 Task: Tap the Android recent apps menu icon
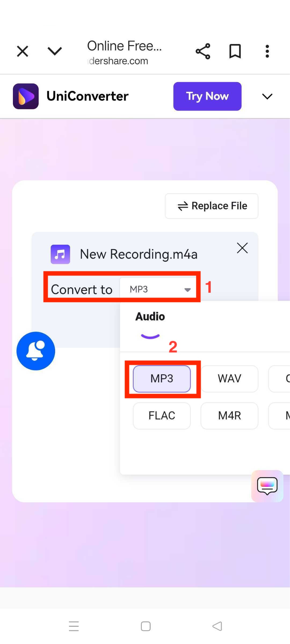click(x=74, y=626)
